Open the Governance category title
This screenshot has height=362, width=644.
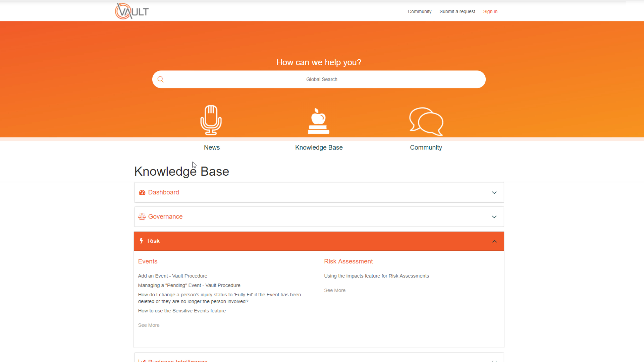coord(165,217)
